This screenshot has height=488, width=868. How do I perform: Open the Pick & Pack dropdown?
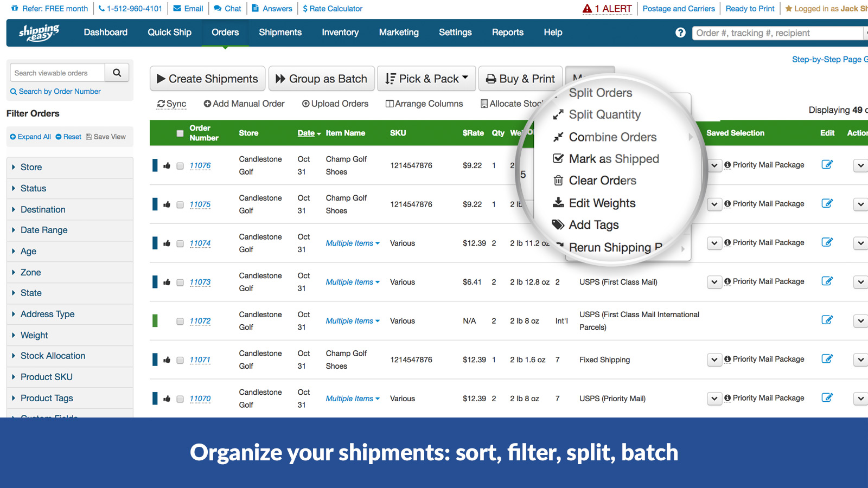(x=426, y=79)
